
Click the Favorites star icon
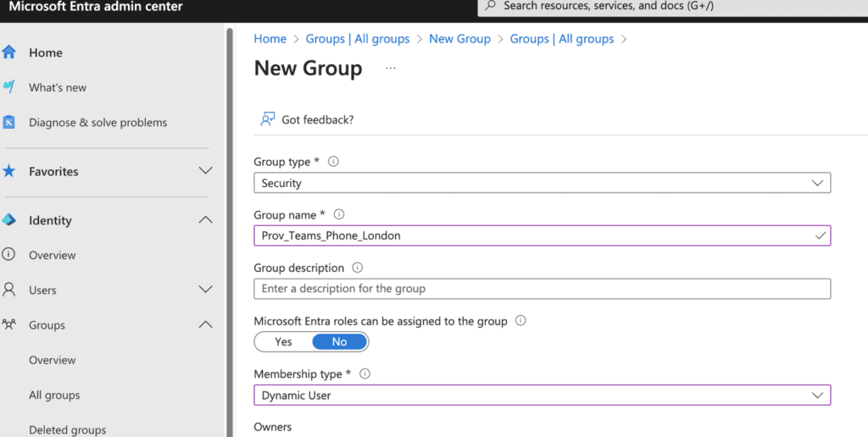8,171
